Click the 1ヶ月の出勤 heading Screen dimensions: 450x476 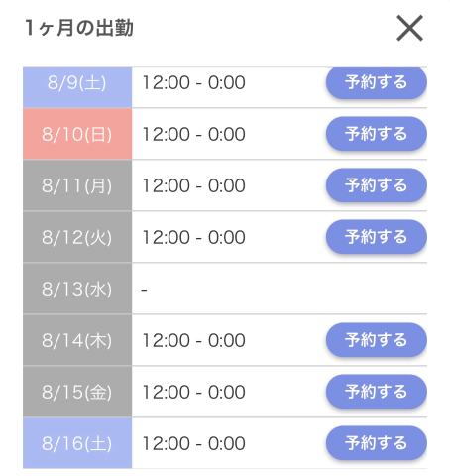point(79,28)
